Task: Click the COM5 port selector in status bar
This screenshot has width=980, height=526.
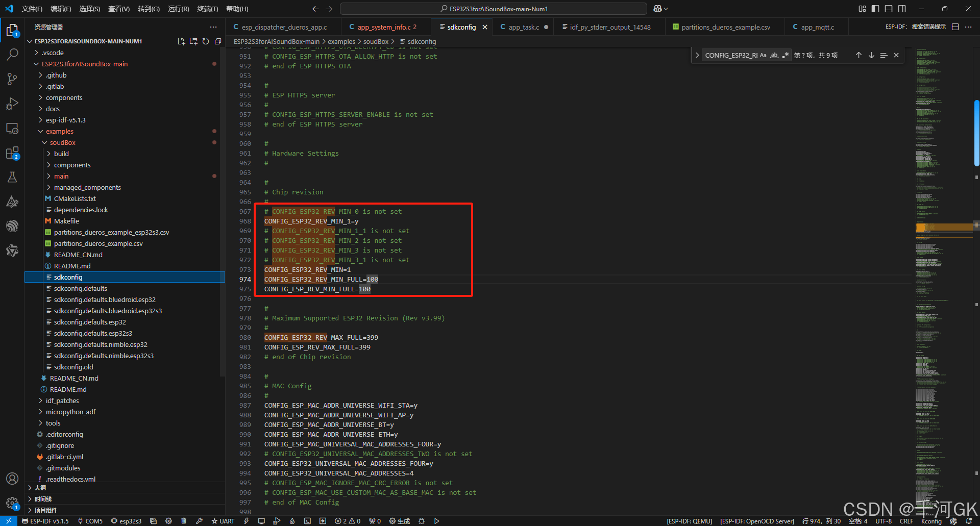Action: (x=90, y=521)
